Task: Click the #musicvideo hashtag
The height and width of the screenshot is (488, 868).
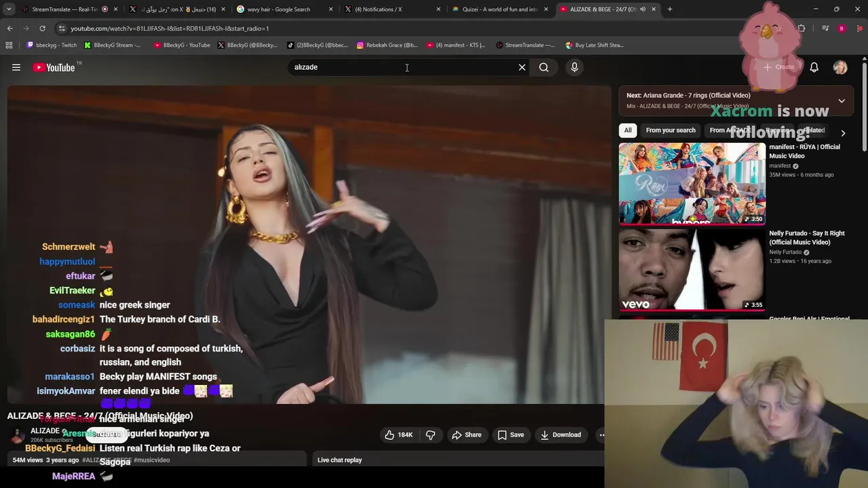Action: [151, 460]
